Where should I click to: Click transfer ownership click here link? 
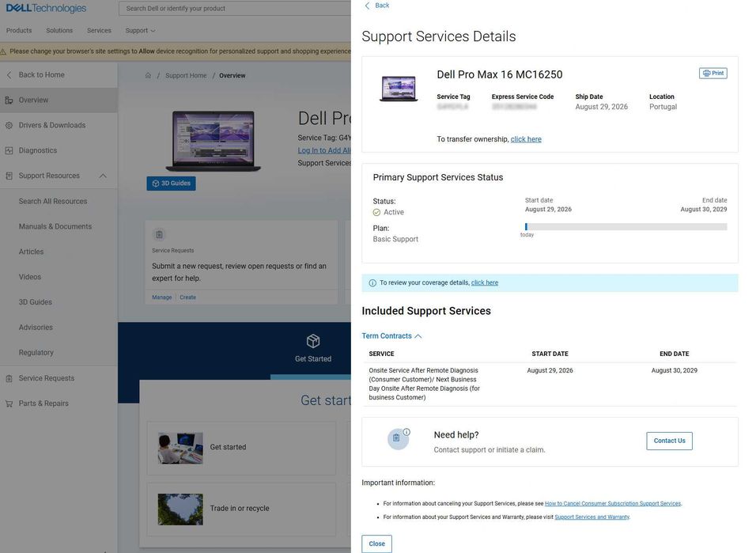click(526, 139)
